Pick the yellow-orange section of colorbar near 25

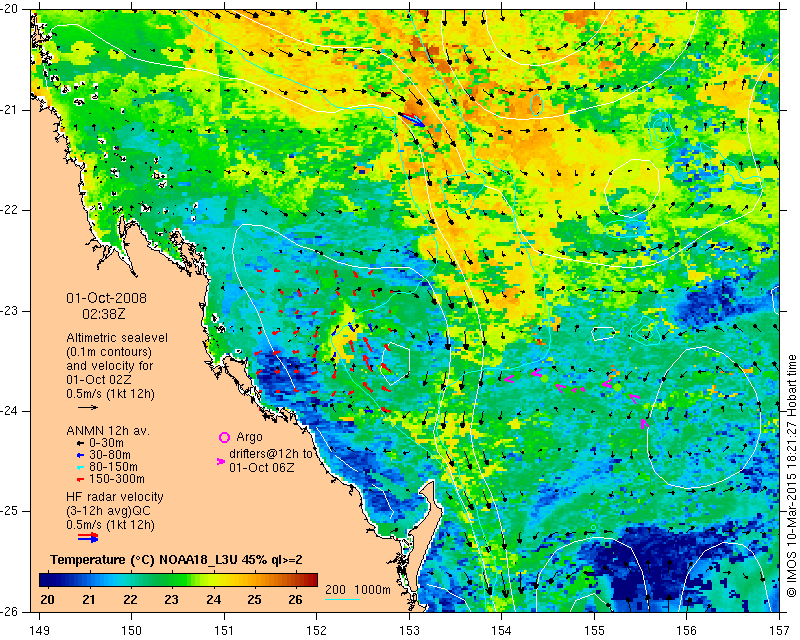[254, 580]
